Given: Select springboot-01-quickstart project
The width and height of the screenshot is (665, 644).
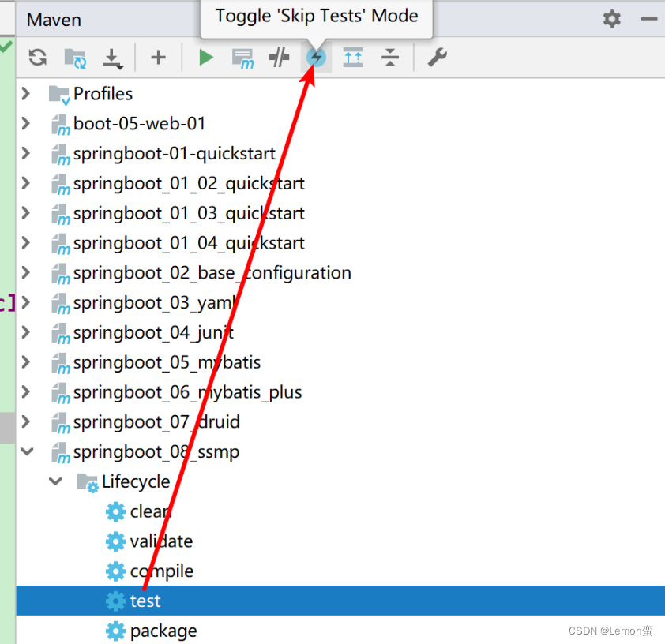Looking at the screenshot, I should click(175, 153).
